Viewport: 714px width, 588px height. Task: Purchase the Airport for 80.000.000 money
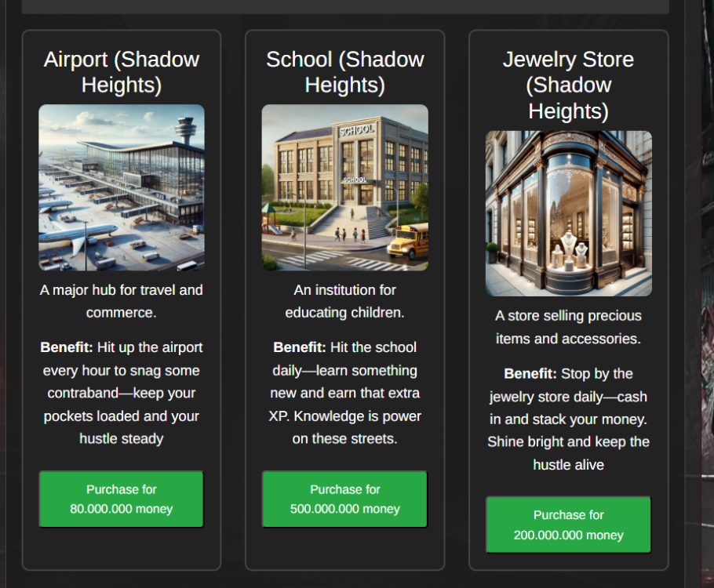click(122, 499)
